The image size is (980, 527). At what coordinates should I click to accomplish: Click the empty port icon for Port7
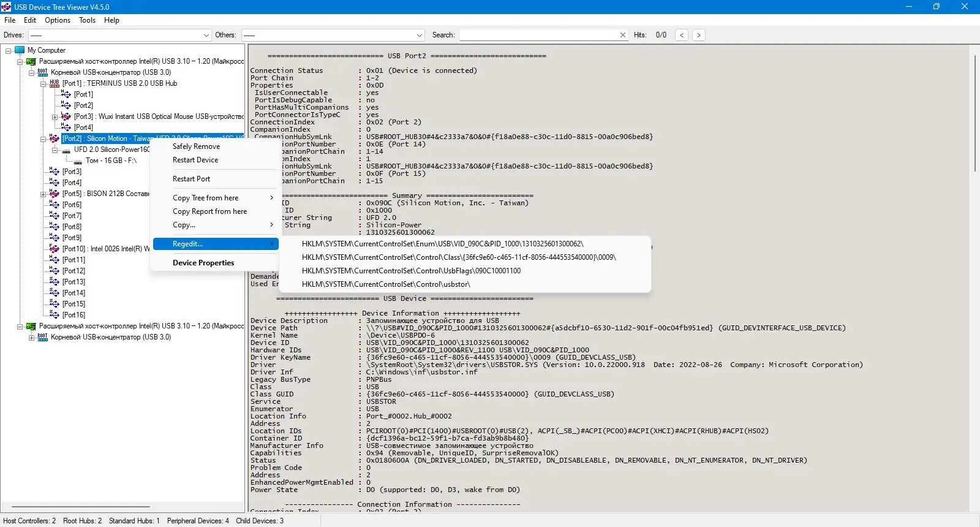click(x=55, y=216)
